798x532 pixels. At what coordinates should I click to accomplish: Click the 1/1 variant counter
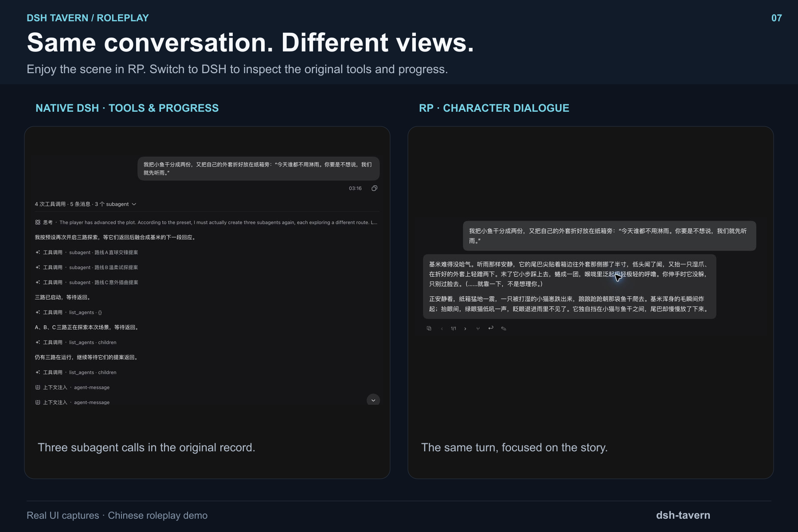pyautogui.click(x=453, y=329)
